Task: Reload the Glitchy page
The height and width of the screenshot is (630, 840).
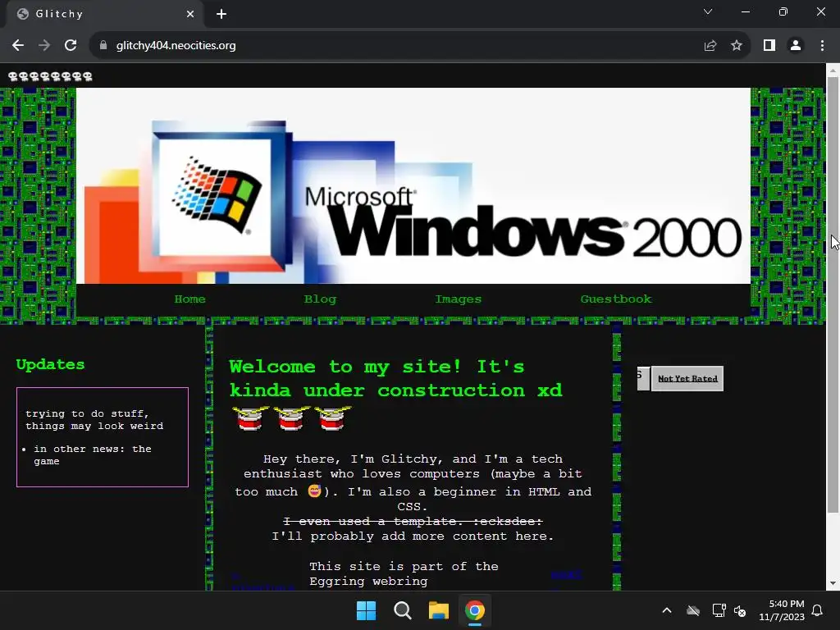Action: pos(71,46)
